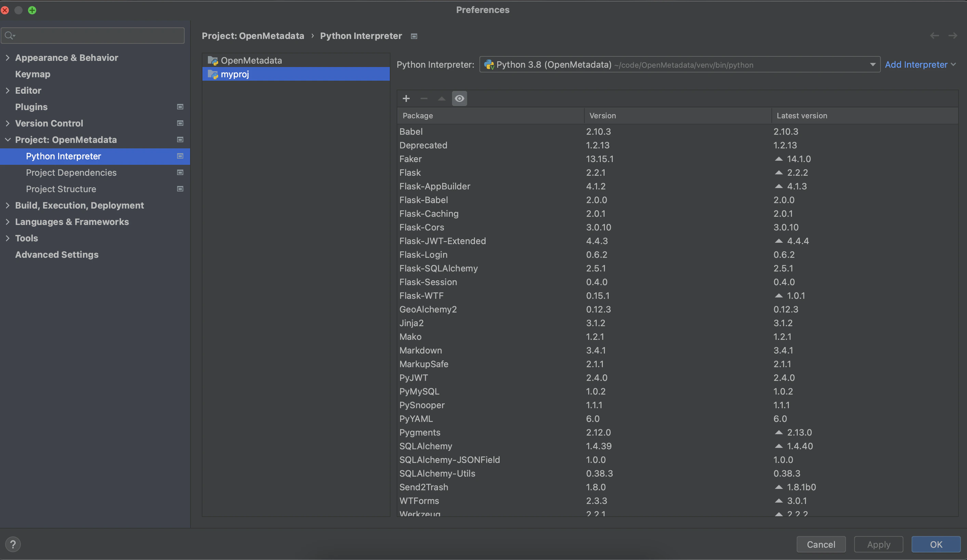The image size is (967, 560).
Task: Select the SQLAlchemy-Utils package row
Action: (x=678, y=473)
